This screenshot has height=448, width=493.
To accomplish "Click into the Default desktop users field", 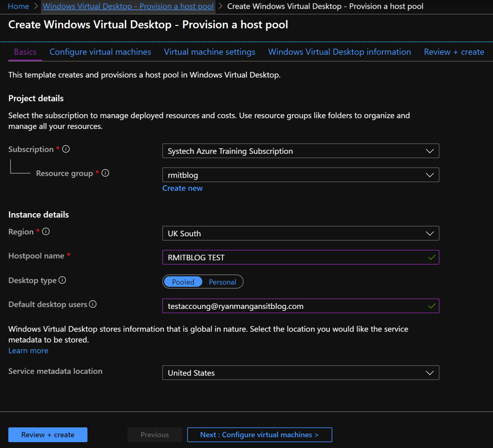I will click(x=300, y=306).
